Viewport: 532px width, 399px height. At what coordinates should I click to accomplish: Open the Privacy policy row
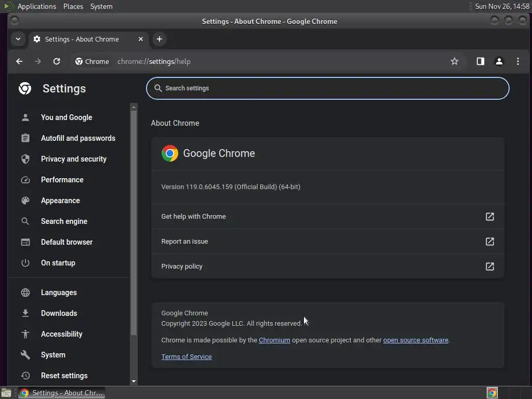click(x=328, y=267)
